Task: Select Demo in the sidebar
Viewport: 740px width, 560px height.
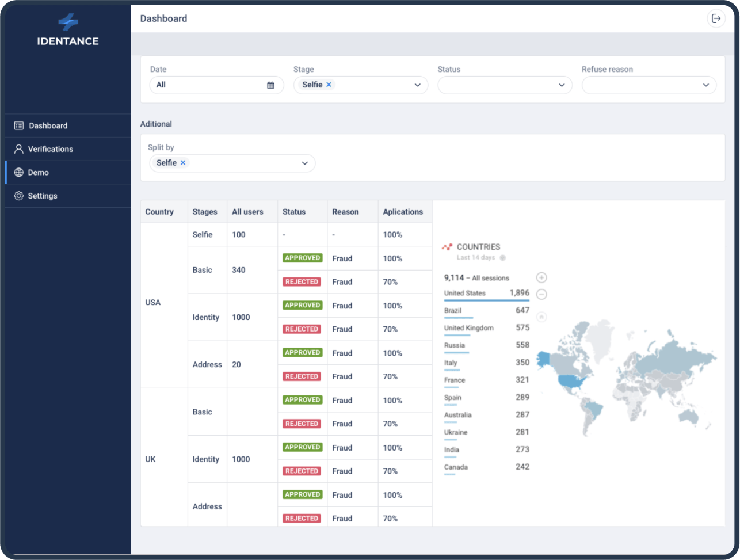Action: coord(68,173)
